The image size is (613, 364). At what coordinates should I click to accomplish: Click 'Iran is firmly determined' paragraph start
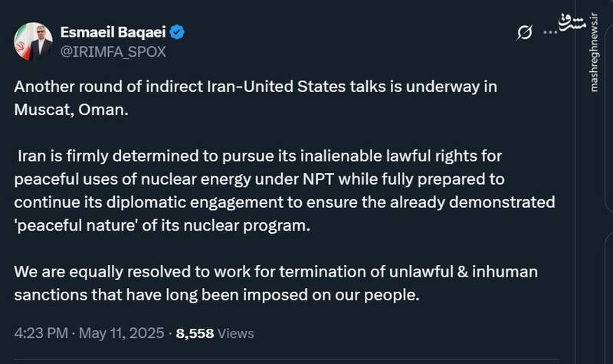[84, 157]
